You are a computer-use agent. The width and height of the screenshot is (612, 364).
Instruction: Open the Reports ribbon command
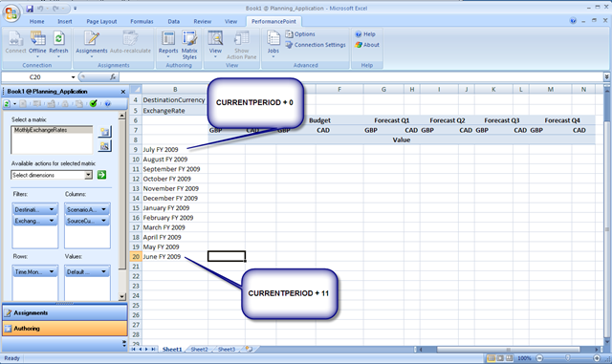[168, 44]
